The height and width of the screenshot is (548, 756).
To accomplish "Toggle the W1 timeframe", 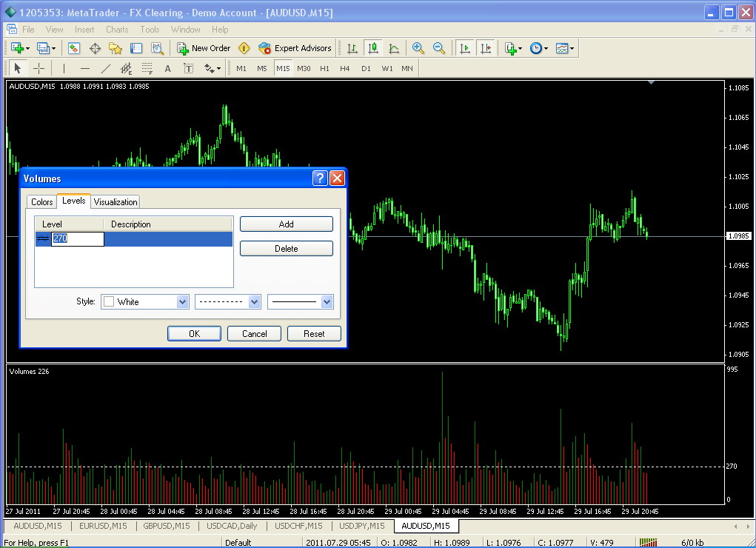I will pos(387,68).
